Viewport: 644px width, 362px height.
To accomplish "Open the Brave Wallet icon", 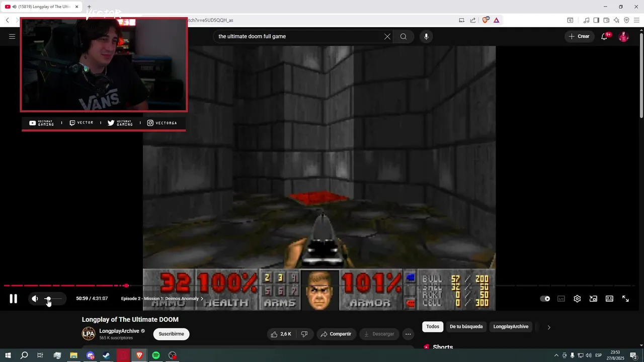I will click(606, 20).
